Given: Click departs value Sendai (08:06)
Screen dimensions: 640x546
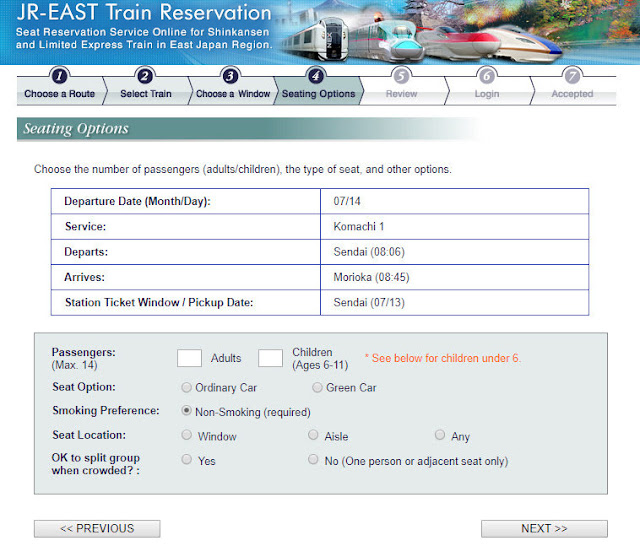Looking at the screenshot, I should coord(369,252).
